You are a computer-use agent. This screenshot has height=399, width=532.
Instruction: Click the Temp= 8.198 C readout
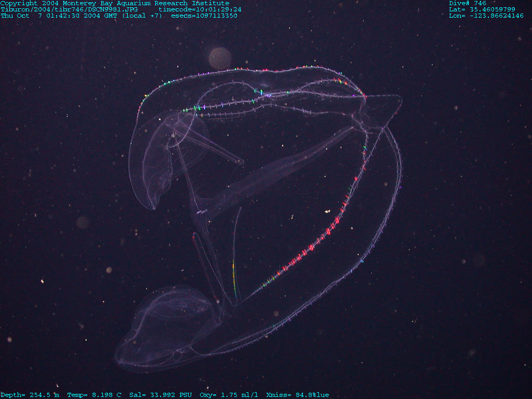click(95, 395)
